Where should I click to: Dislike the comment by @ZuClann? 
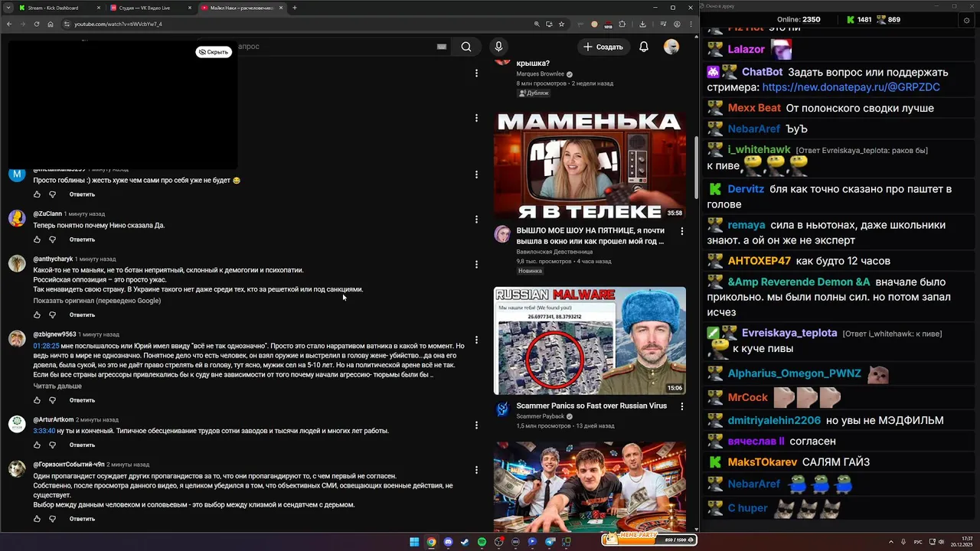53,240
